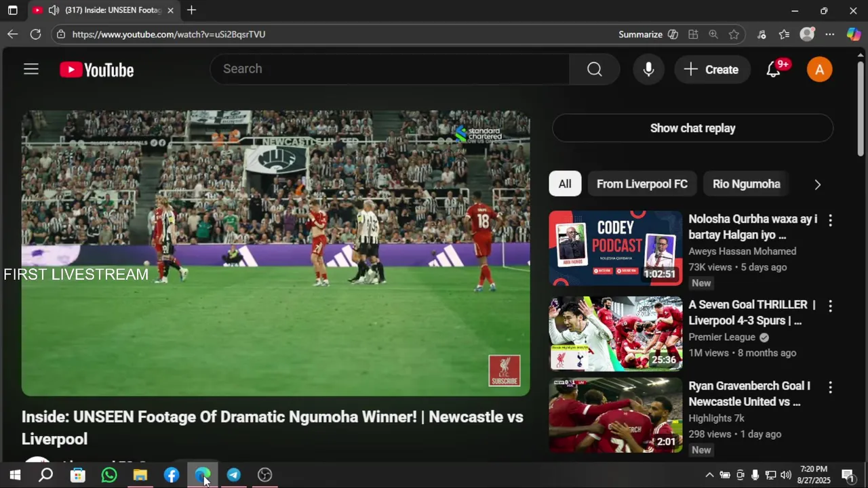Open Copilot sidebar icon
Screen dimensions: 868x488
point(854,34)
